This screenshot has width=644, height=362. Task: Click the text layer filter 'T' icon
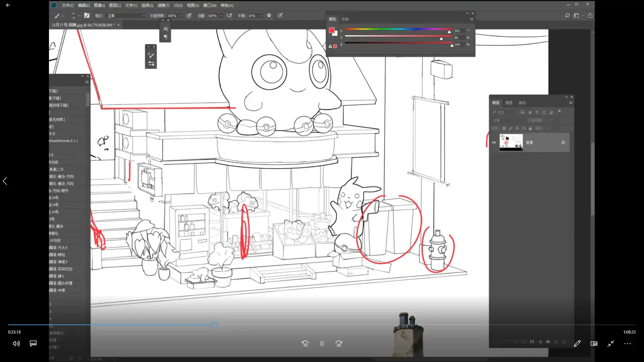point(537,112)
